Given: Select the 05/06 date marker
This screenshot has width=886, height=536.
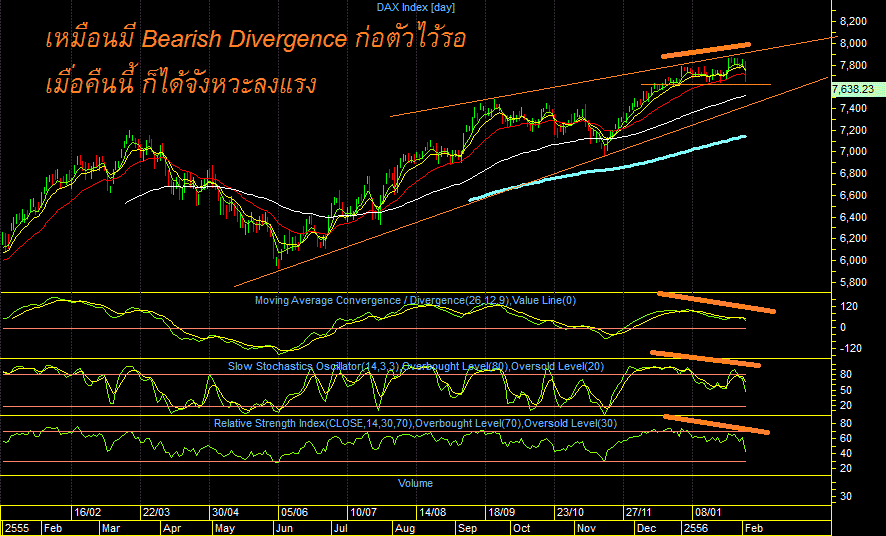Looking at the screenshot, I should 294,513.
